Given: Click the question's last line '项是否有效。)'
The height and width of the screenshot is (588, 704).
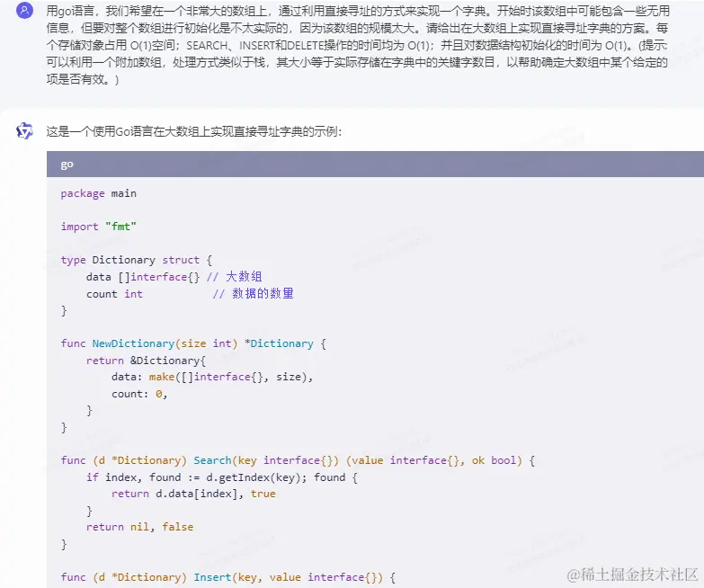Looking at the screenshot, I should click(x=83, y=79).
